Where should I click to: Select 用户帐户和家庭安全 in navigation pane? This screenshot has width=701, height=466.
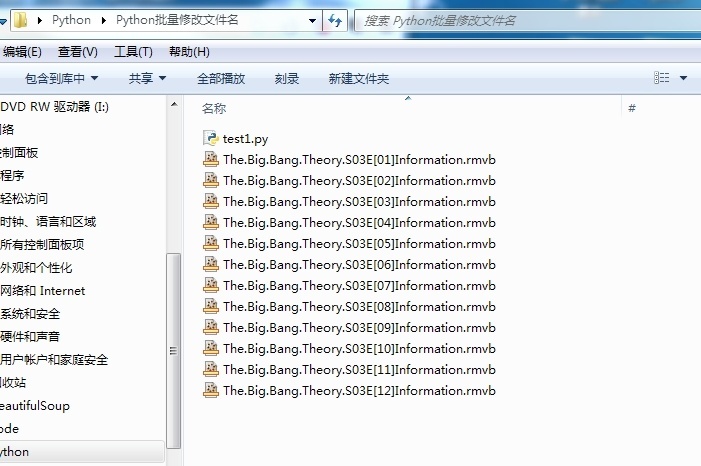54,360
